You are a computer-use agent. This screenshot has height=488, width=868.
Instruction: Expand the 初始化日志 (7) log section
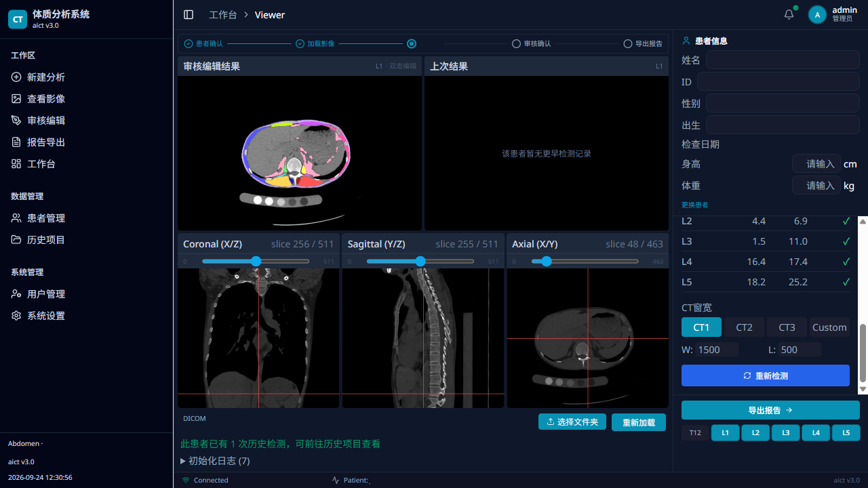(x=215, y=461)
